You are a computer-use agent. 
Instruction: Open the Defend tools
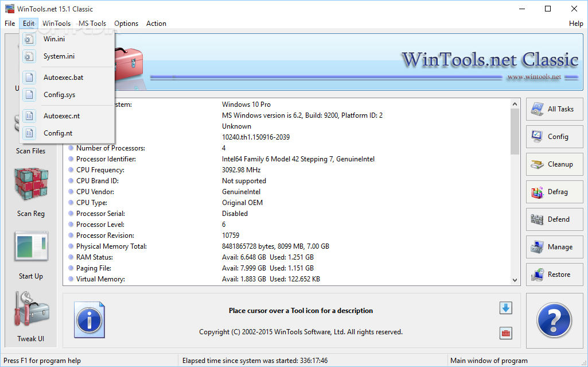pos(554,219)
